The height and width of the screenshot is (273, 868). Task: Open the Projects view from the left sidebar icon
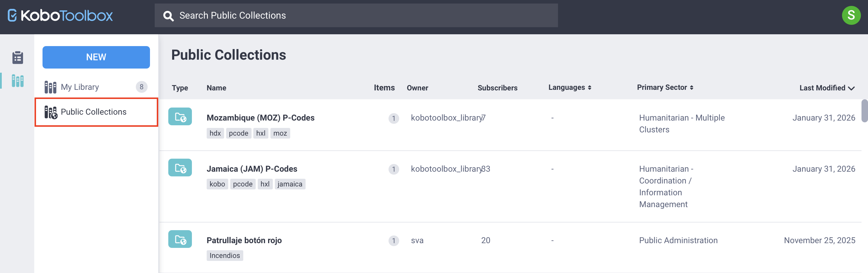17,57
